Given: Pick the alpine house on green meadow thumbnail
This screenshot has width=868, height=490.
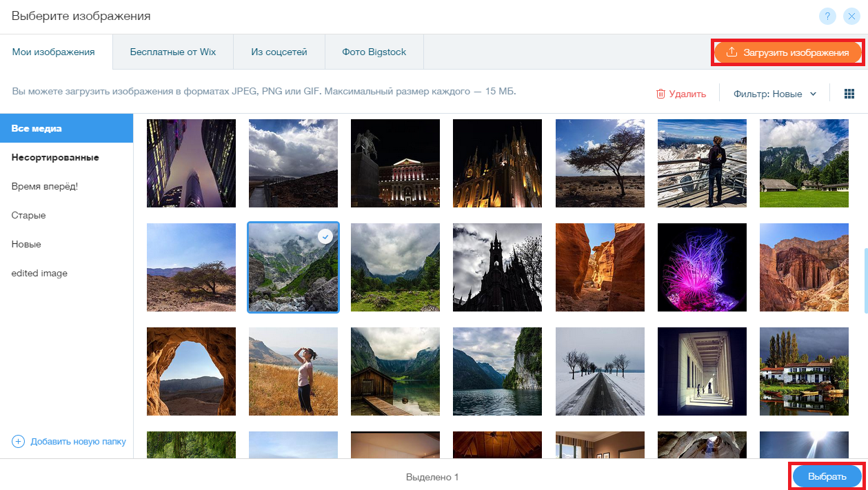Looking at the screenshot, I should click(804, 163).
